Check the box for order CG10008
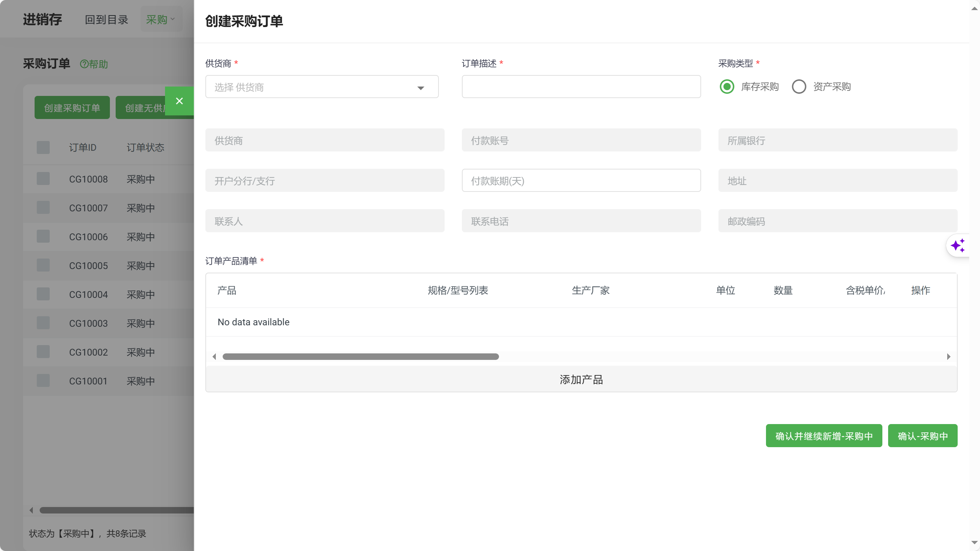Viewport: 980px width, 551px height. point(43,178)
